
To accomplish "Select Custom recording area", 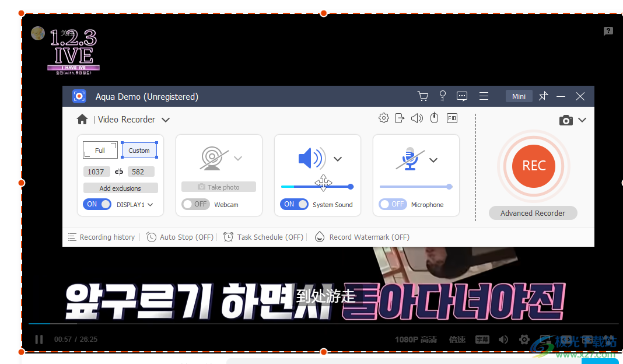I will (x=139, y=150).
